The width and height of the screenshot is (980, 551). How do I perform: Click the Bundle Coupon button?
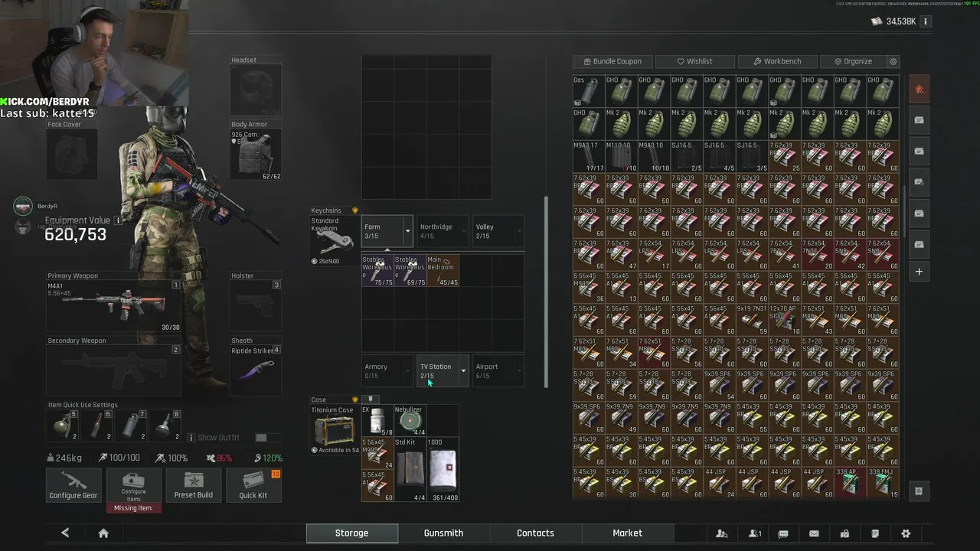(612, 61)
